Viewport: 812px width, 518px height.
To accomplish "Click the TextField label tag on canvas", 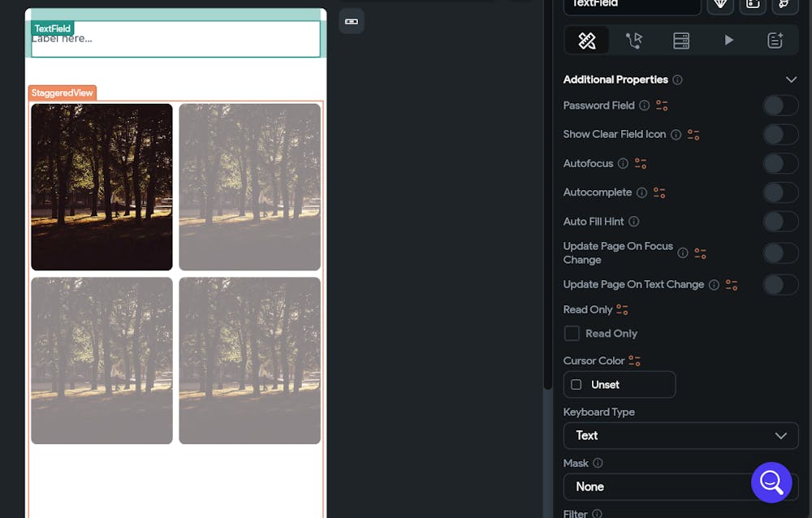I will (x=52, y=28).
